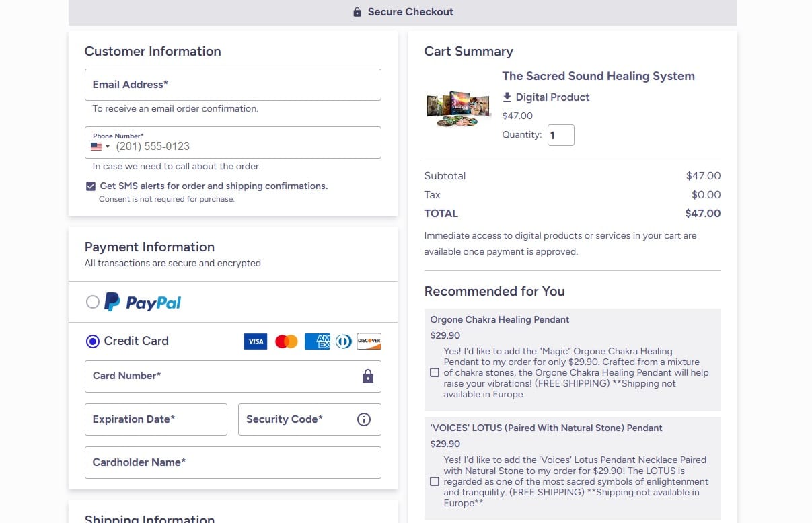Image resolution: width=812 pixels, height=523 pixels.
Task: Click the Digital Product label
Action: tap(552, 97)
